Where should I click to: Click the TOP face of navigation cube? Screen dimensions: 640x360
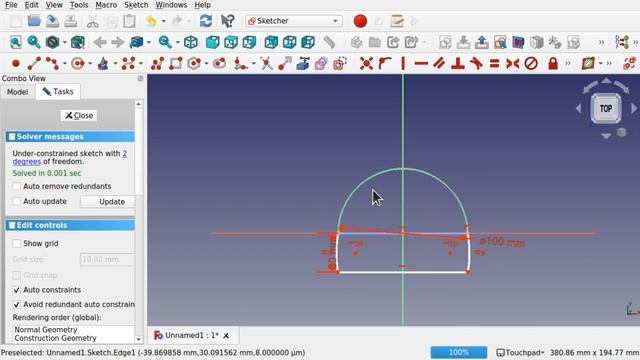606,109
